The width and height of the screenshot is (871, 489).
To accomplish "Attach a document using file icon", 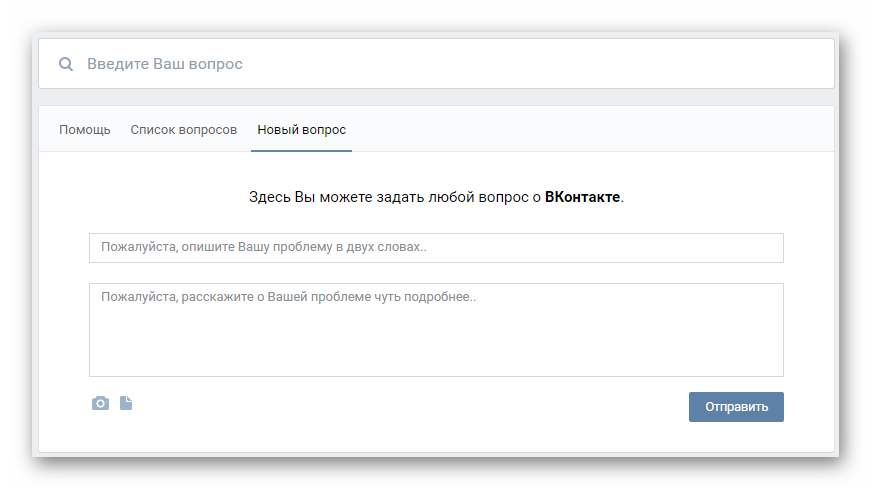I will [126, 403].
